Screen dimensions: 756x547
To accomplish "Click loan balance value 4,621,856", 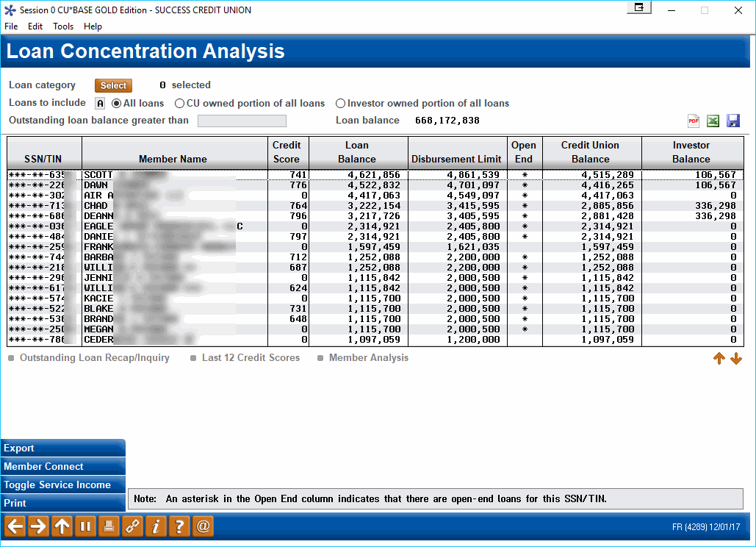I will tap(374, 175).
